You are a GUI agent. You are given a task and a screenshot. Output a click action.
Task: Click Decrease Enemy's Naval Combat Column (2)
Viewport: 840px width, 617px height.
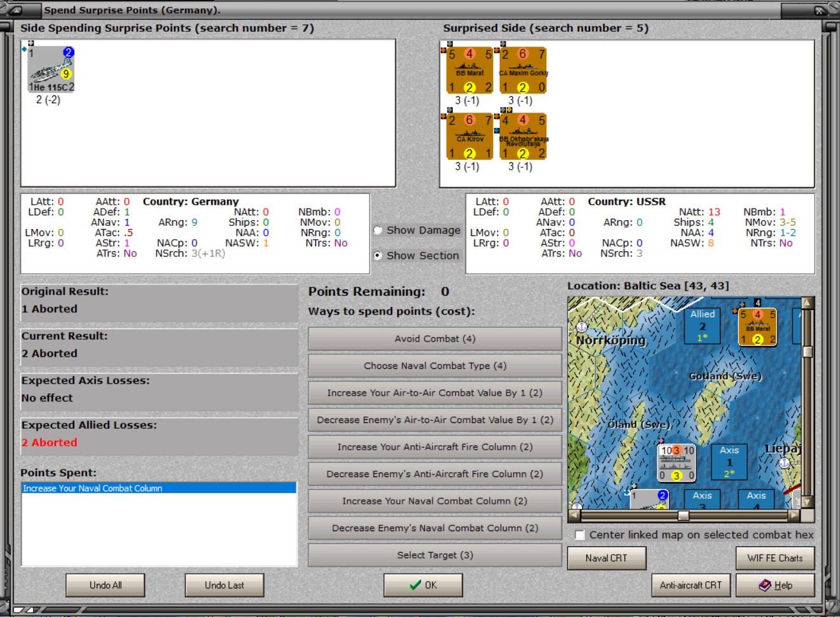click(435, 528)
